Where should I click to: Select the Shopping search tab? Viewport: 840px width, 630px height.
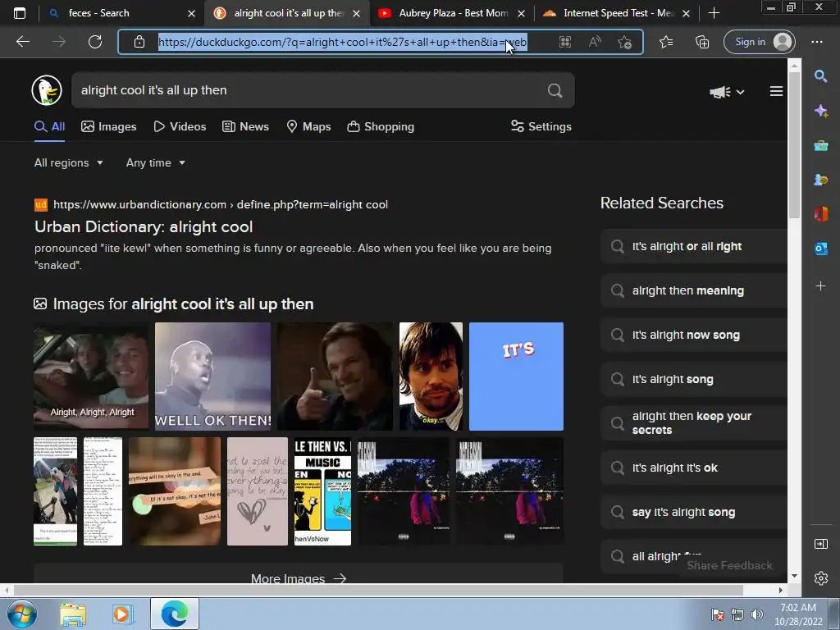pos(381,127)
